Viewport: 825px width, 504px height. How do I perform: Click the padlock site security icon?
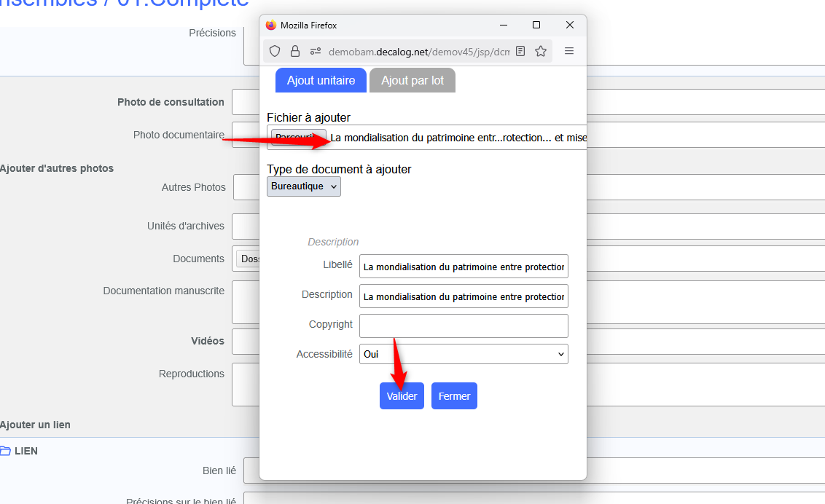pyautogui.click(x=295, y=51)
